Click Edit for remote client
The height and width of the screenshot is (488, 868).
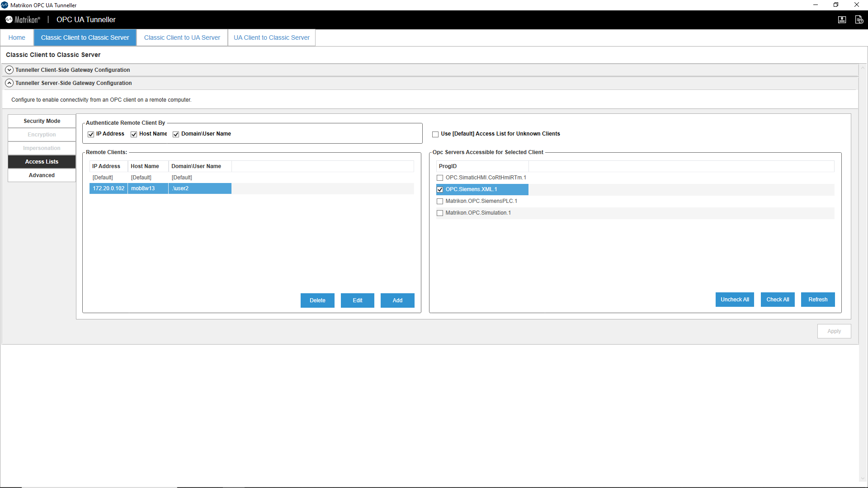[358, 300]
